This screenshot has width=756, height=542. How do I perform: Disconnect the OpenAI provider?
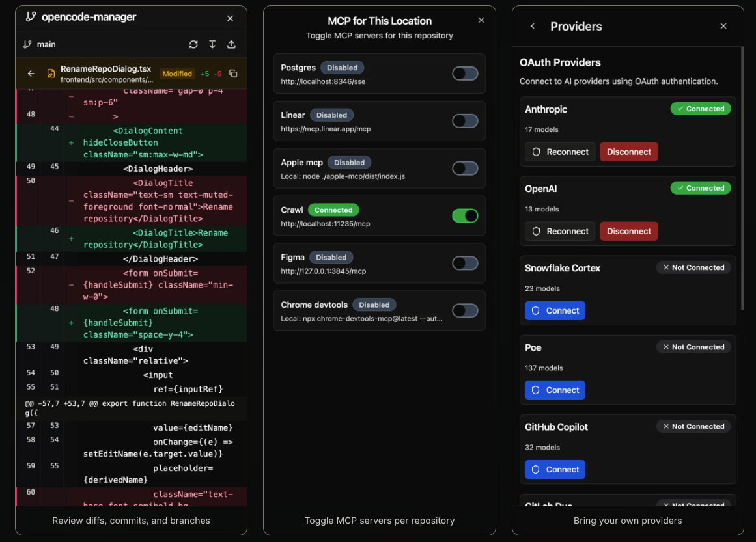click(x=629, y=231)
